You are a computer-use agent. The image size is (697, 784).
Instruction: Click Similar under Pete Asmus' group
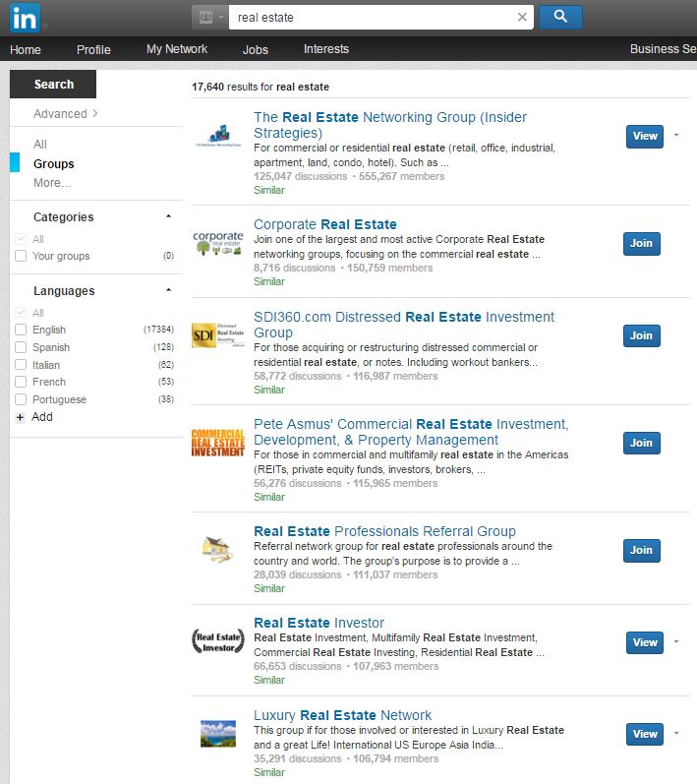point(268,497)
